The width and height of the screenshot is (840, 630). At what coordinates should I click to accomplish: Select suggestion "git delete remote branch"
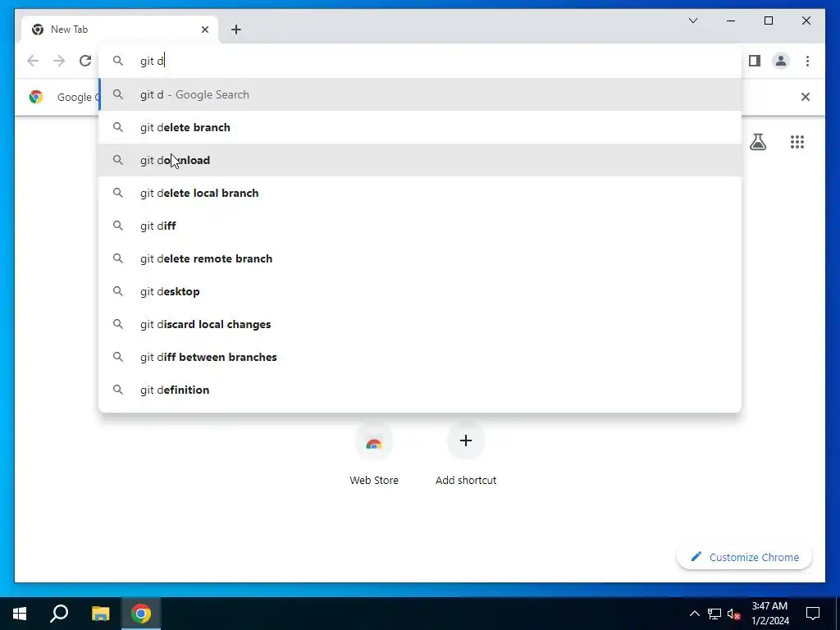point(420,258)
